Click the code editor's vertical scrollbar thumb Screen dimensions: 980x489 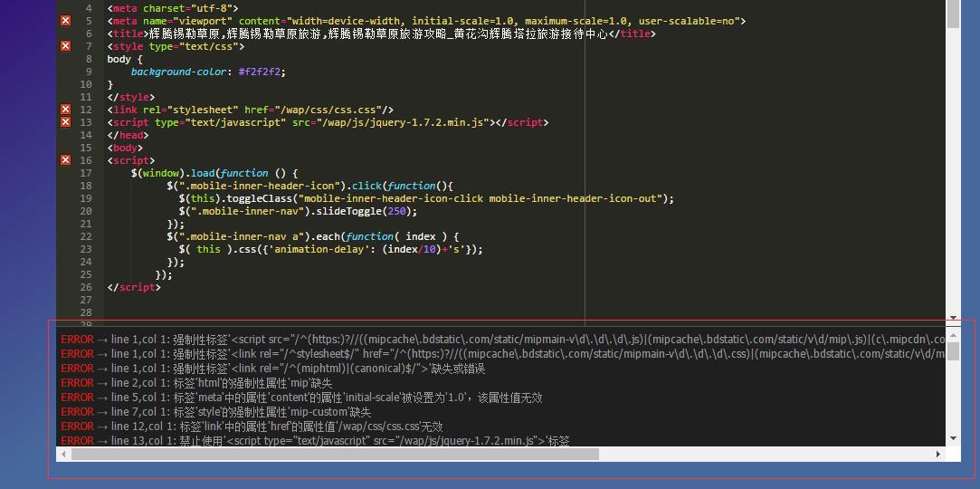pyautogui.click(x=953, y=14)
